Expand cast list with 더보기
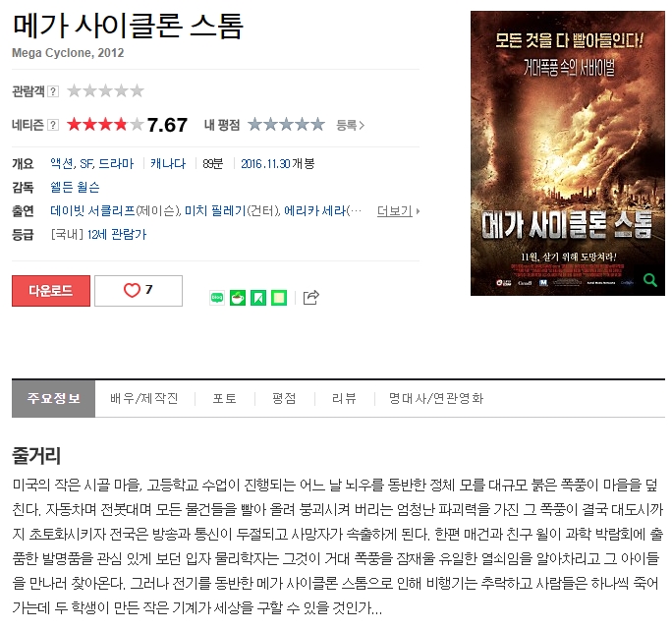Viewport: 672px width, 630px height. pyautogui.click(x=398, y=211)
